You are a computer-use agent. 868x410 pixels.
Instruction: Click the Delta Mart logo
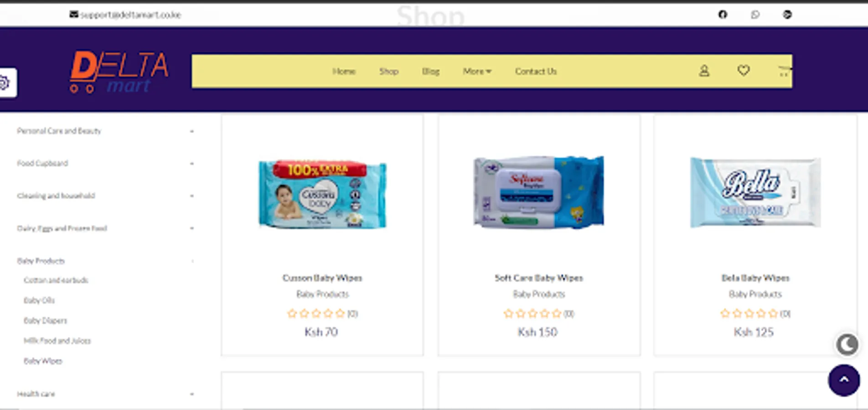[x=119, y=71]
